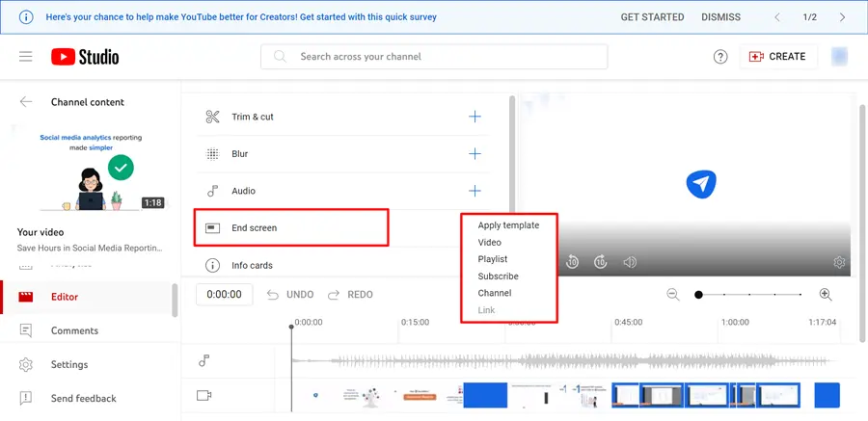Zoom out the timeline

673,295
